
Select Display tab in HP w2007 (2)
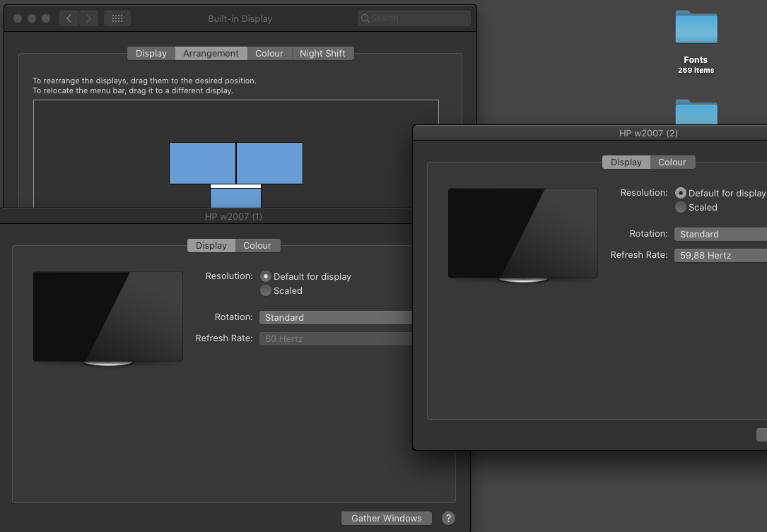click(x=626, y=162)
